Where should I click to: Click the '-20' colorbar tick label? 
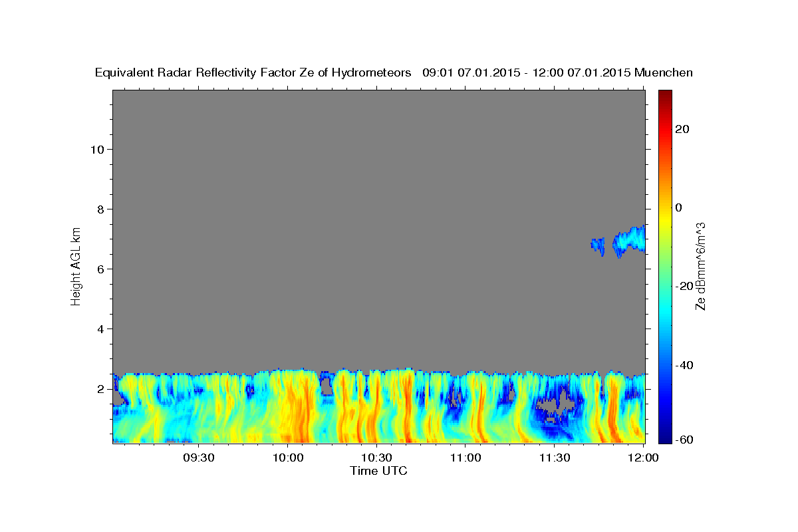pyautogui.click(x=684, y=286)
